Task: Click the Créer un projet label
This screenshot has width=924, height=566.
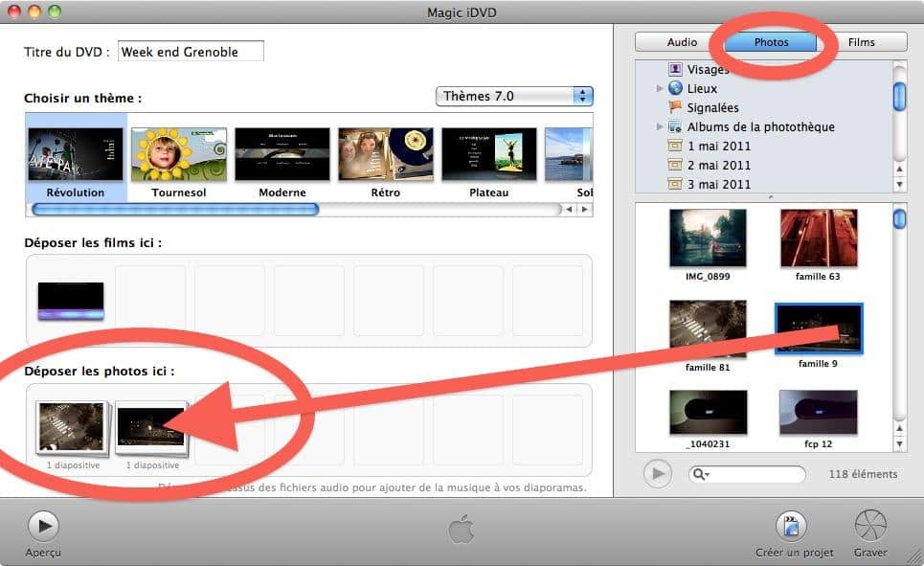Action: click(x=795, y=553)
